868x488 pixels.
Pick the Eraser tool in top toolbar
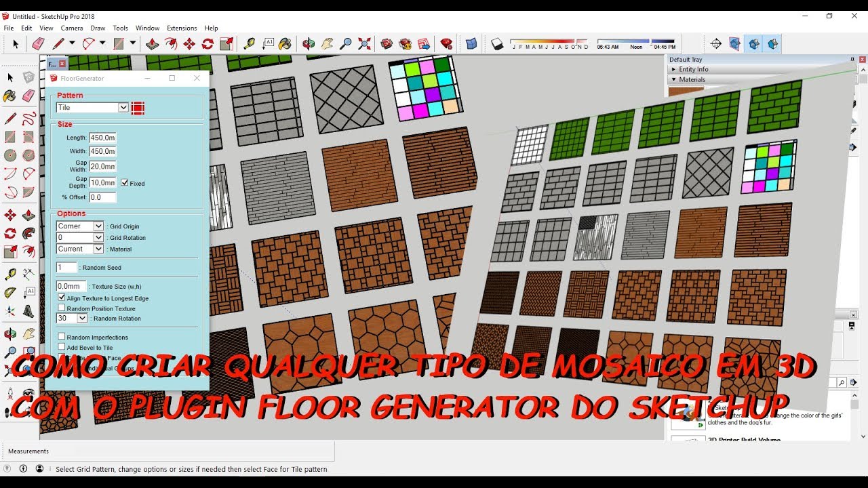click(x=38, y=44)
